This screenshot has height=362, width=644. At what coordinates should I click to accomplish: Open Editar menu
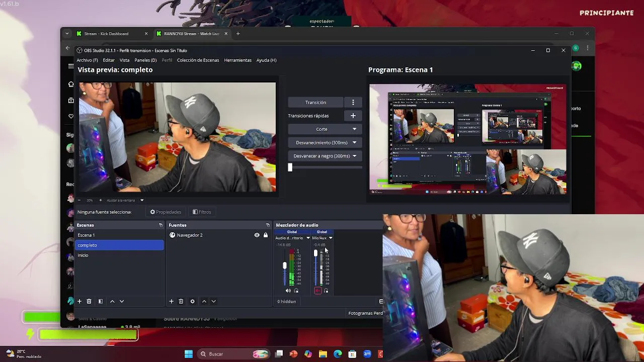coord(109,60)
